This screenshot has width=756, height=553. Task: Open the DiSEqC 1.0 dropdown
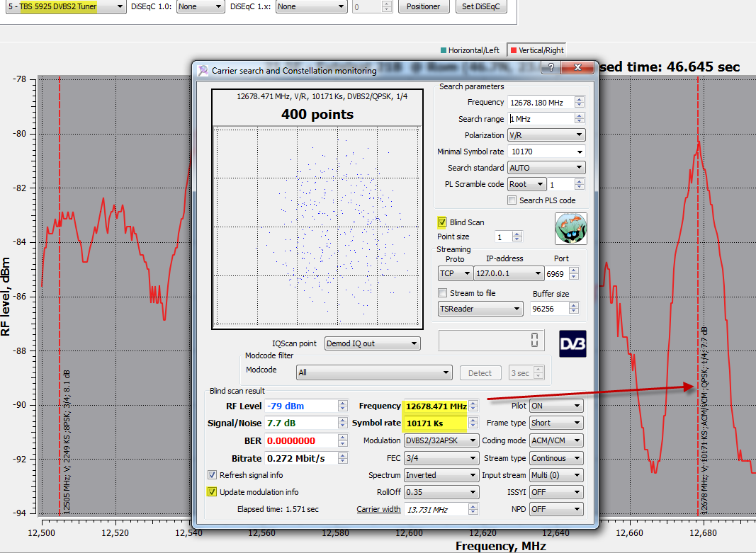pos(200,7)
